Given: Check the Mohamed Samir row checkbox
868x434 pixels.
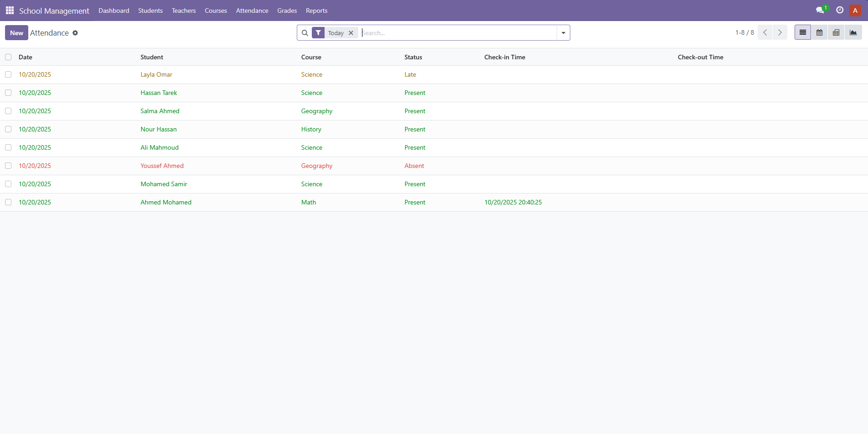Looking at the screenshot, I should [8, 184].
